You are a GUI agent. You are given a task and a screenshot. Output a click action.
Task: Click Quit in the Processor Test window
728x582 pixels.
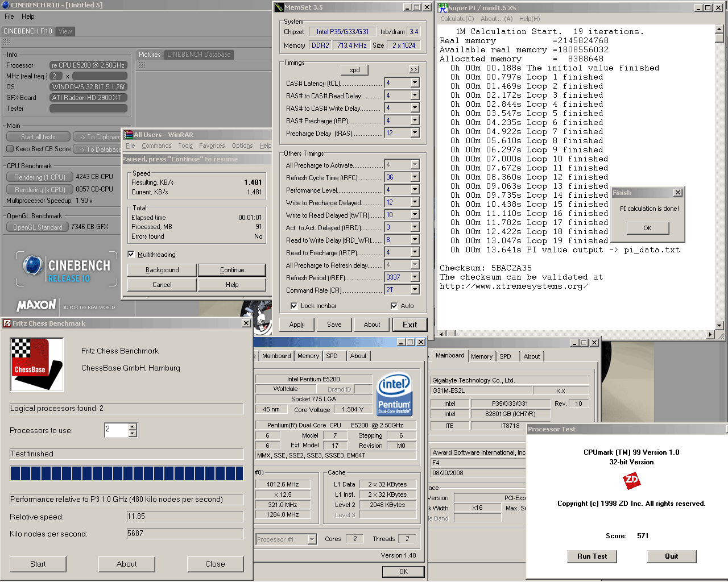pos(672,556)
